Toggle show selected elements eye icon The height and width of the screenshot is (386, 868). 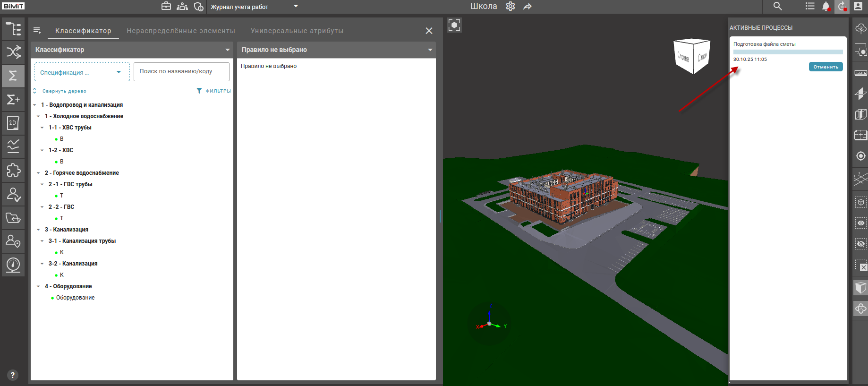pos(860,223)
